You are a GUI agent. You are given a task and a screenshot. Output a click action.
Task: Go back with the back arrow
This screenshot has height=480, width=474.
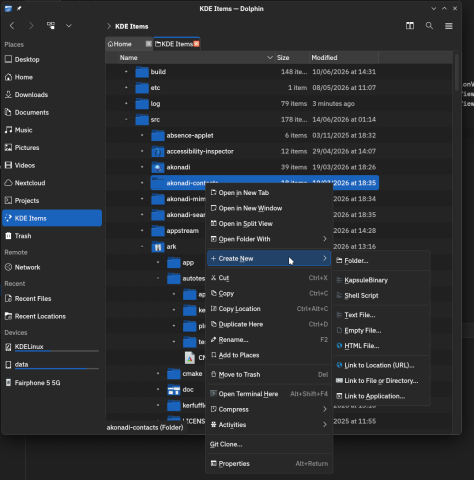tap(12, 26)
